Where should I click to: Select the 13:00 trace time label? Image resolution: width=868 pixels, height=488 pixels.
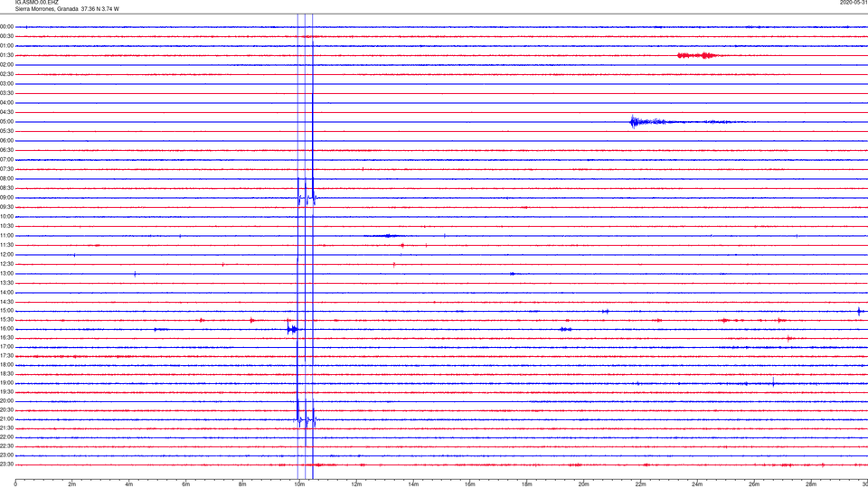coord(6,273)
